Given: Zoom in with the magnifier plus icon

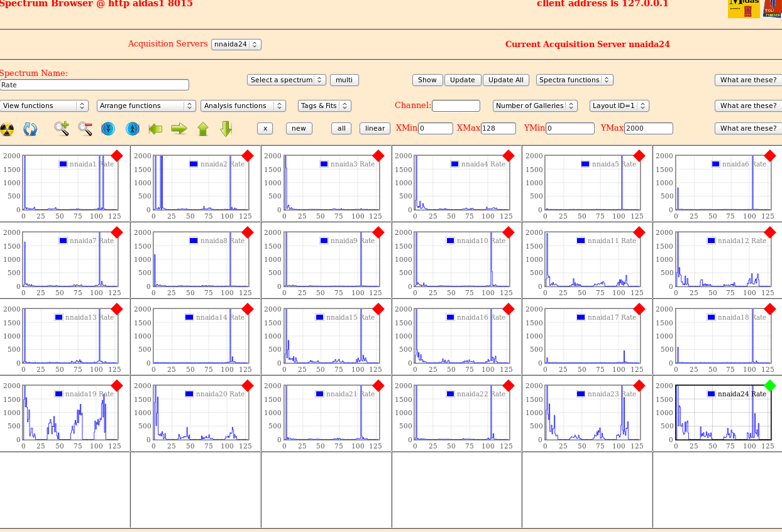Looking at the screenshot, I should click(x=62, y=129).
